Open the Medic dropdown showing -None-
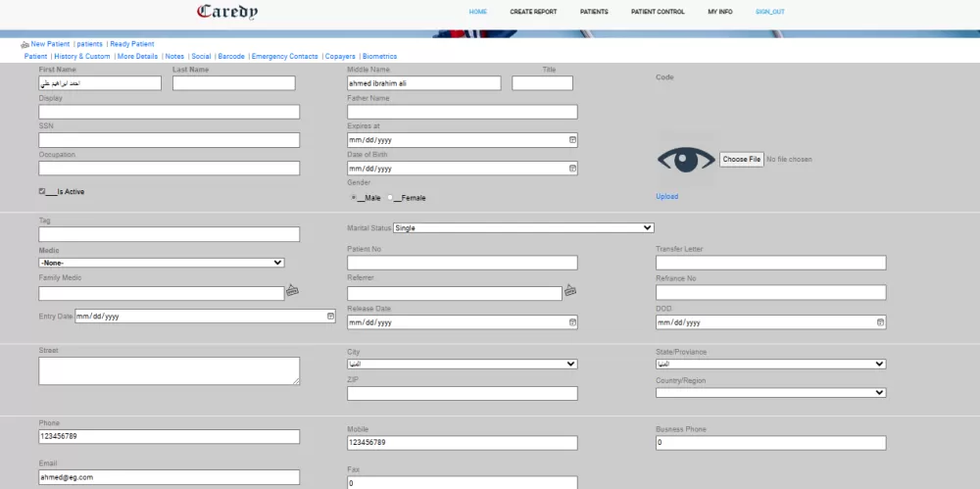Screen dimensions: 980x489 point(162,263)
